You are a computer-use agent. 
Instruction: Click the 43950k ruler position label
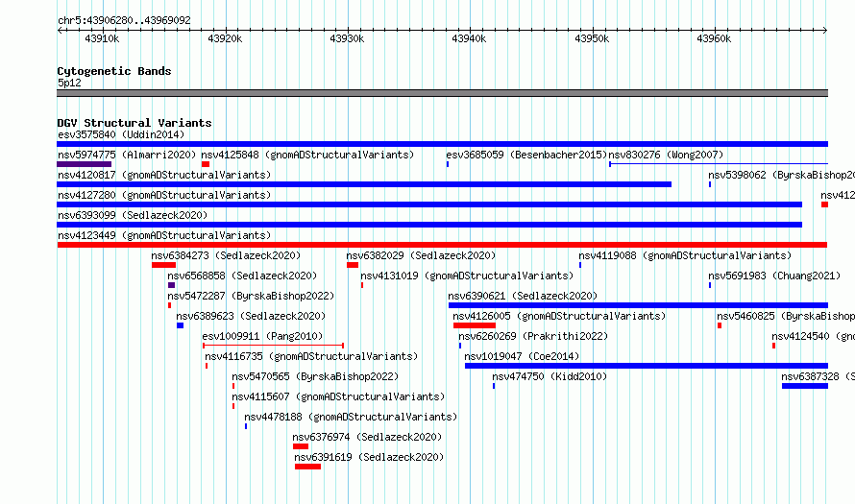tap(592, 38)
